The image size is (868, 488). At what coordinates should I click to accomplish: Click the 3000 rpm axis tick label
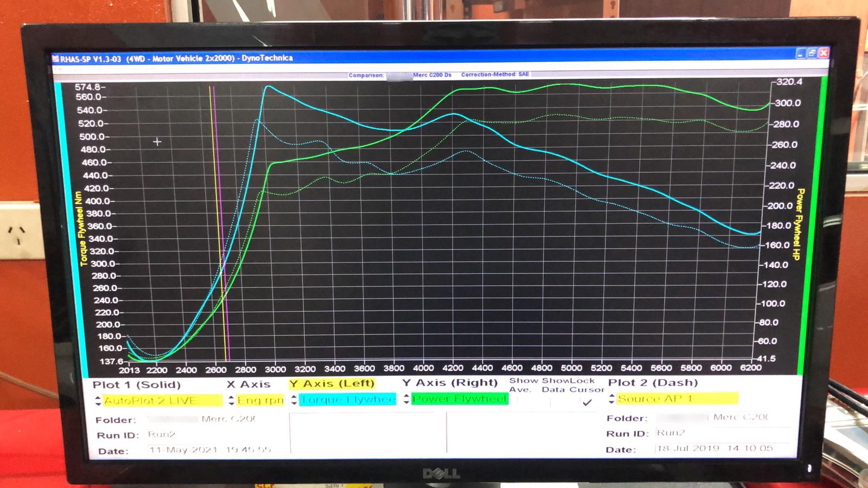tap(275, 369)
